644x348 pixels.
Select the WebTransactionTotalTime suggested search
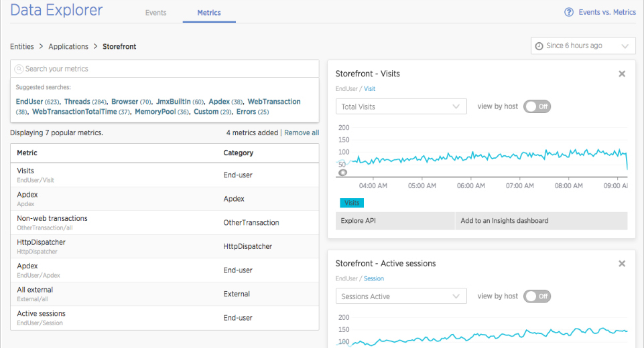coord(74,112)
